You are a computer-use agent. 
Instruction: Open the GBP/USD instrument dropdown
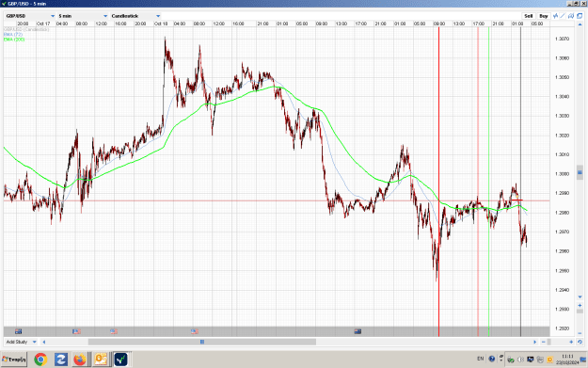coord(30,16)
